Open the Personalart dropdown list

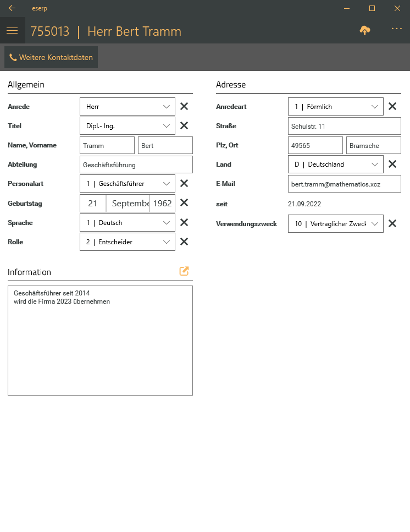coord(128,184)
